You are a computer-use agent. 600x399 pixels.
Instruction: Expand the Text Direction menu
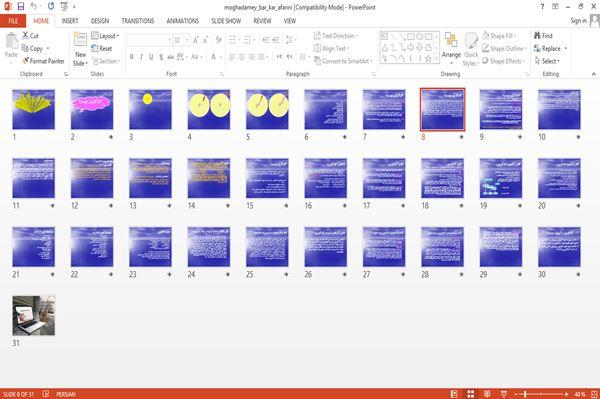(x=336, y=36)
